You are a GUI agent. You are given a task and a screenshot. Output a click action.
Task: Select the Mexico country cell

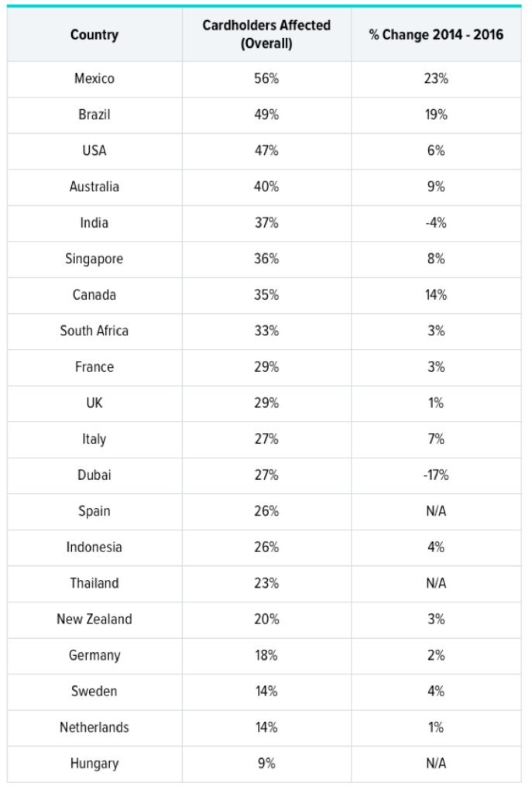pyautogui.click(x=94, y=79)
